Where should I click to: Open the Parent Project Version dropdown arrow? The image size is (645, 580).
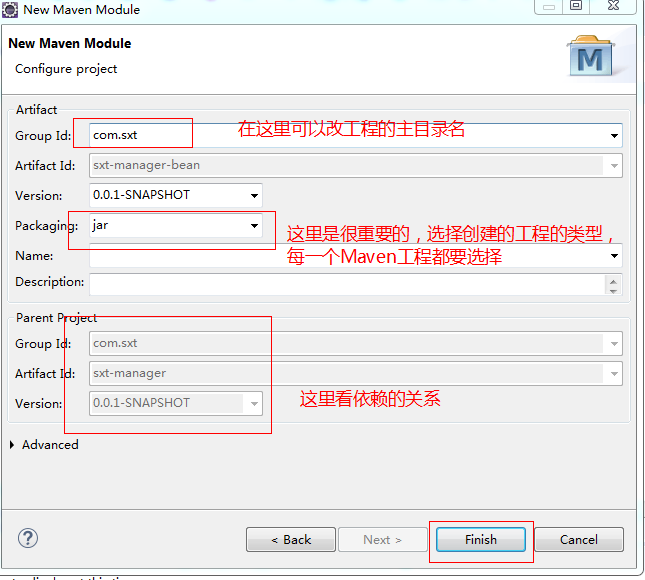point(254,404)
